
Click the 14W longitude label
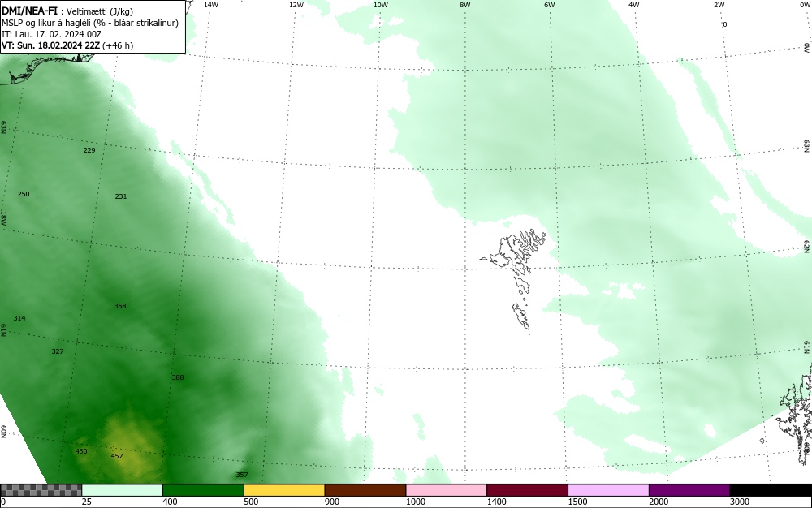211,5
